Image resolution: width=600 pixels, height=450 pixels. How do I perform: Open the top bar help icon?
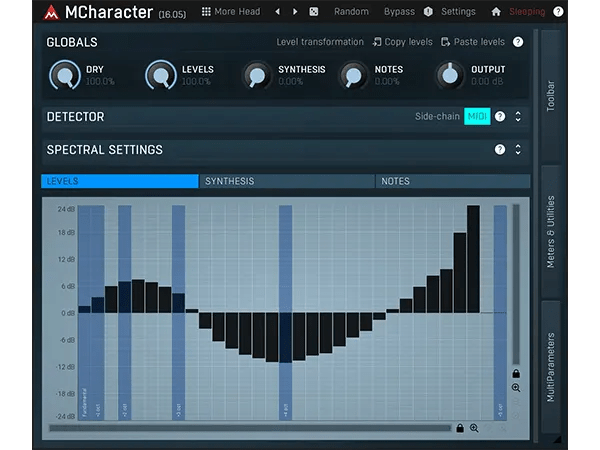[558, 11]
